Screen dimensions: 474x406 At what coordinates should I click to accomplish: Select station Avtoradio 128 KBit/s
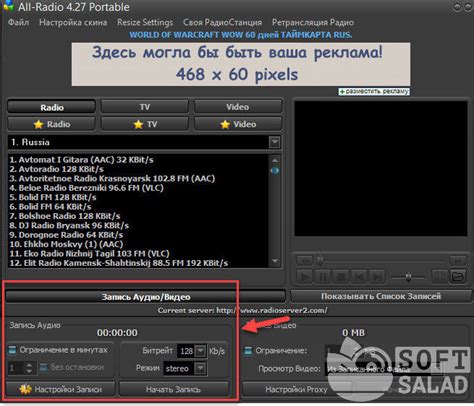point(56,169)
